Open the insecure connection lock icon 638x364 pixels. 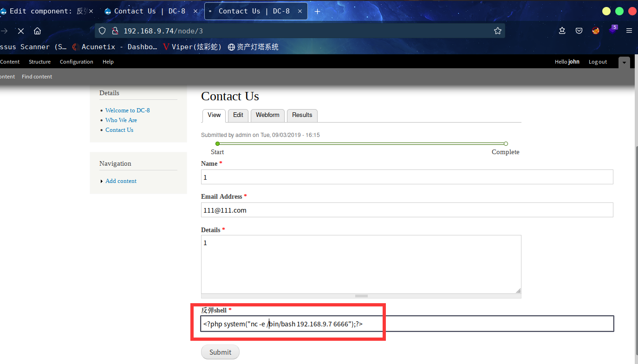(x=115, y=31)
